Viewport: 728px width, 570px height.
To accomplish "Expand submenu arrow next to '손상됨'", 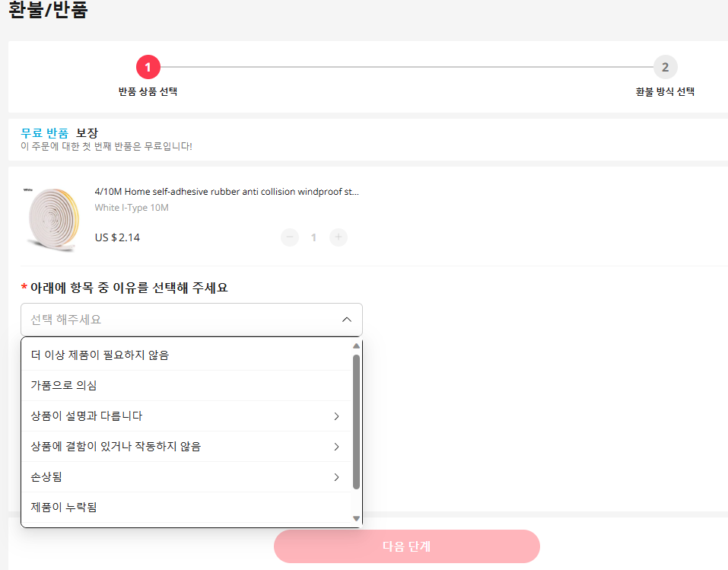I will tap(336, 477).
